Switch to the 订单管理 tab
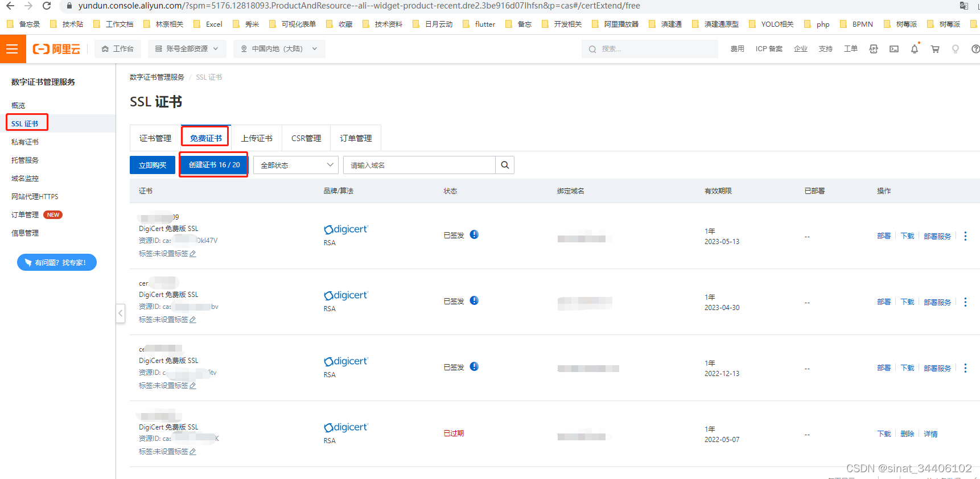980x479 pixels. coord(356,138)
